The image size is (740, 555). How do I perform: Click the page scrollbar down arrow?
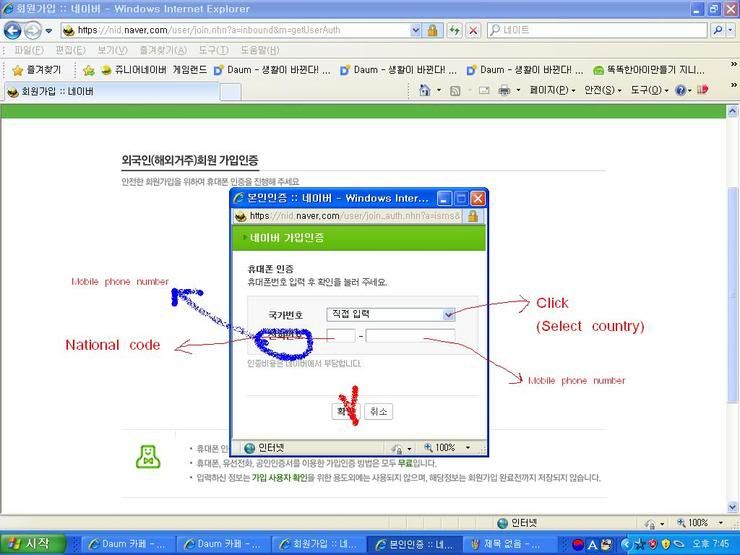pyautogui.click(x=732, y=507)
